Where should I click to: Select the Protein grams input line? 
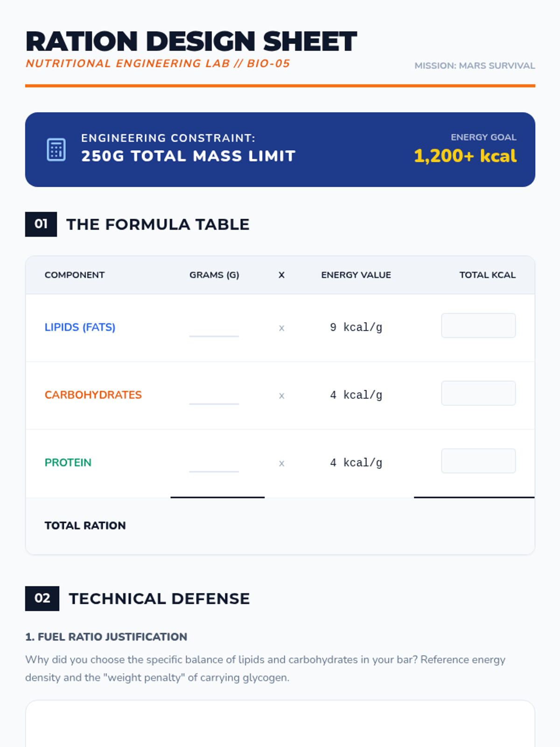point(214,463)
